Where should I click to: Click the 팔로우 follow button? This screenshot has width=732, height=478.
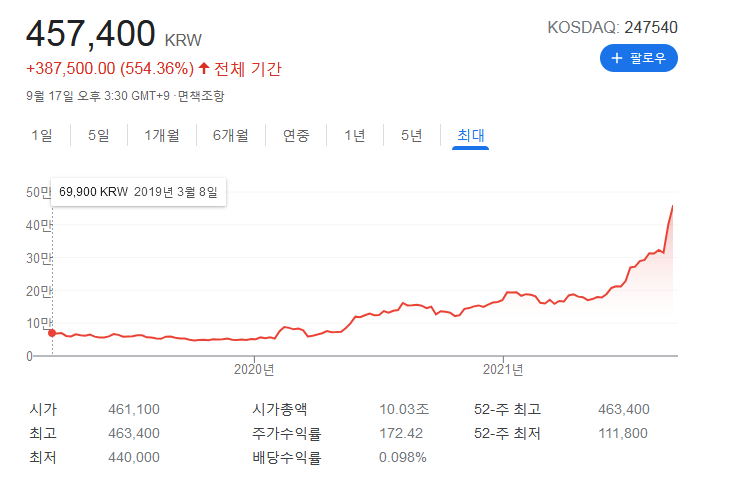639,58
